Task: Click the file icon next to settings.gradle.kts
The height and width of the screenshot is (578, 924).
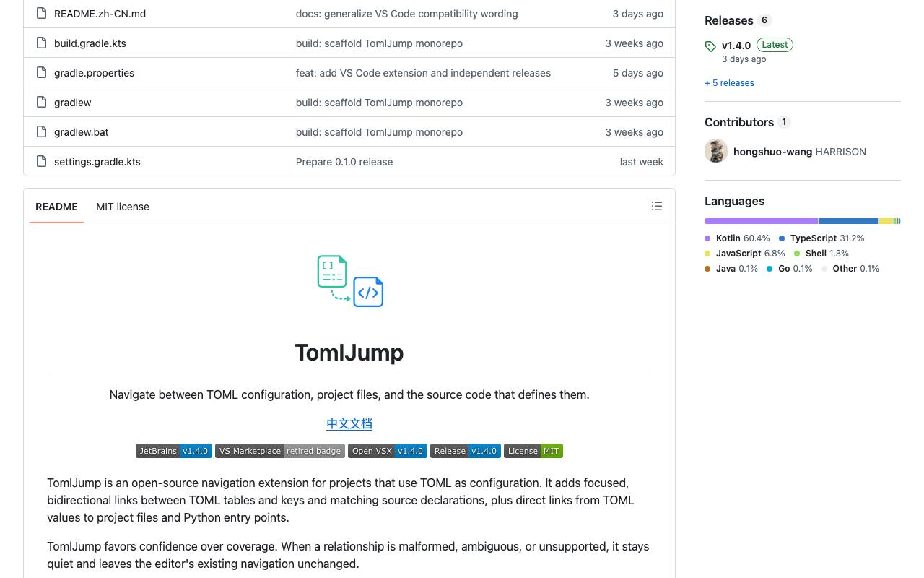Action: 42,161
